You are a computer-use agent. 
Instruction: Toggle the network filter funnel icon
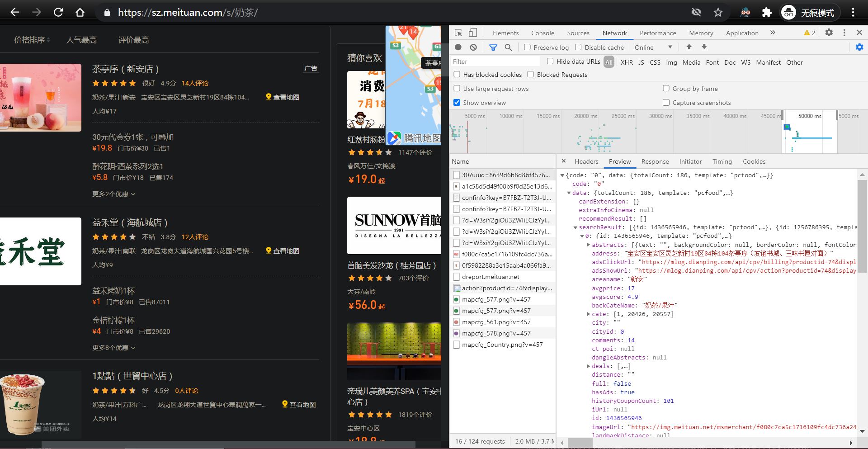pyautogui.click(x=493, y=47)
